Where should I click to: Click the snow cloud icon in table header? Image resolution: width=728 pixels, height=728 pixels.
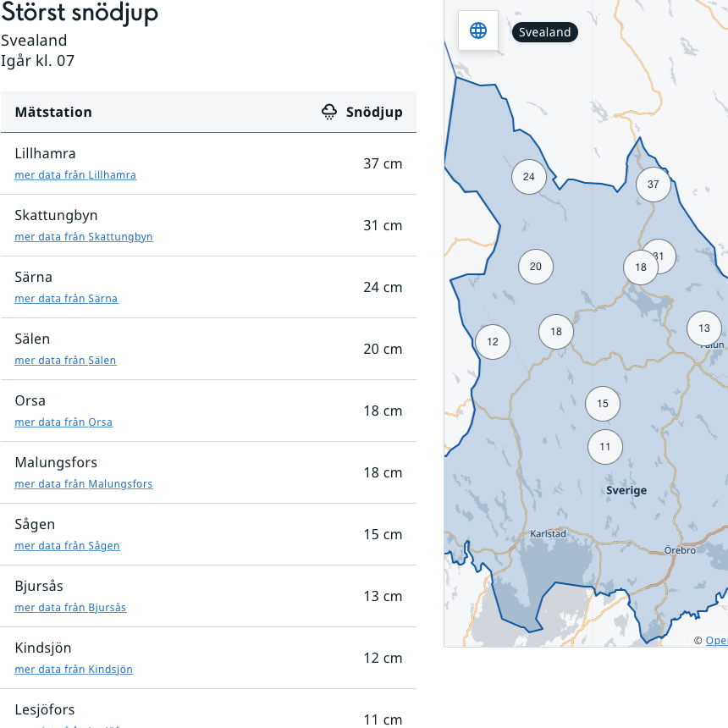coord(329,112)
